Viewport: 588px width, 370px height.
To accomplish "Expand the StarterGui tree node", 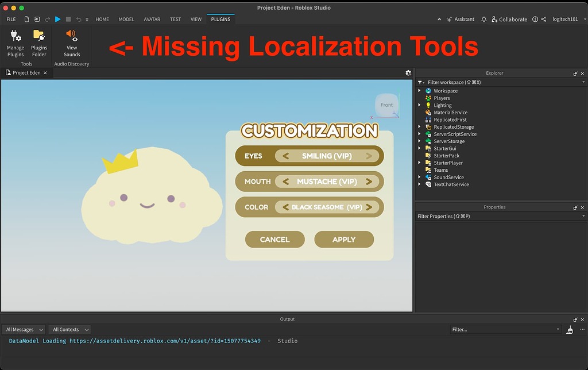I will pos(419,148).
